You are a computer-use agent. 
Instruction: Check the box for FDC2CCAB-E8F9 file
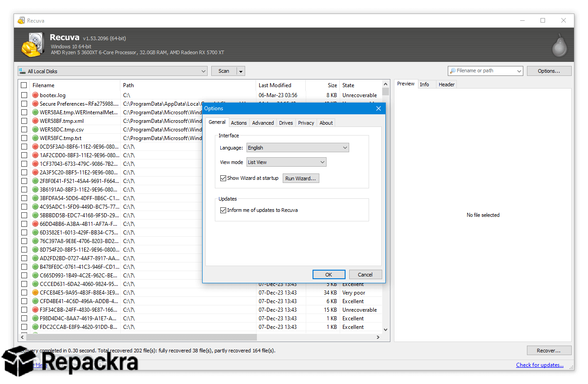24,327
